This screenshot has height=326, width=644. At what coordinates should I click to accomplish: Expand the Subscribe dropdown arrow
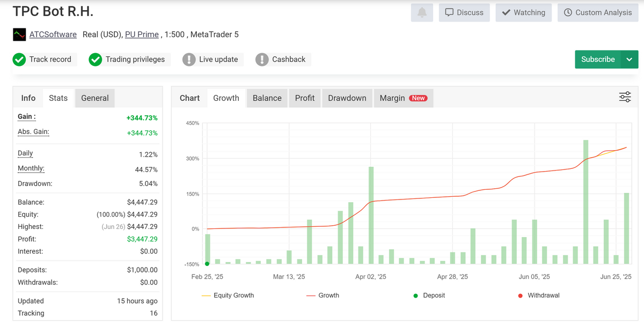coord(630,60)
